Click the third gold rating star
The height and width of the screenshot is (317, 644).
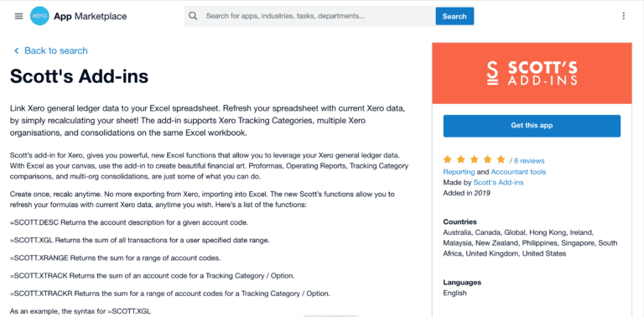(474, 159)
